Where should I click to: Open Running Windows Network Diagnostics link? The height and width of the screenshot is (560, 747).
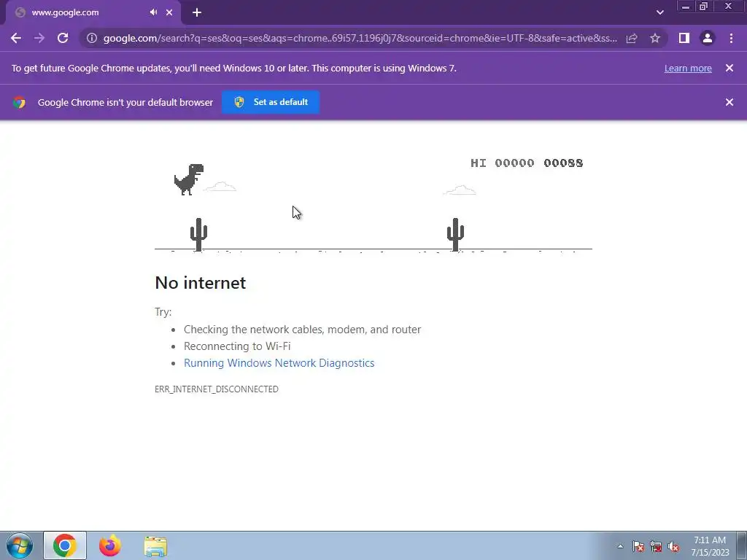(x=279, y=363)
